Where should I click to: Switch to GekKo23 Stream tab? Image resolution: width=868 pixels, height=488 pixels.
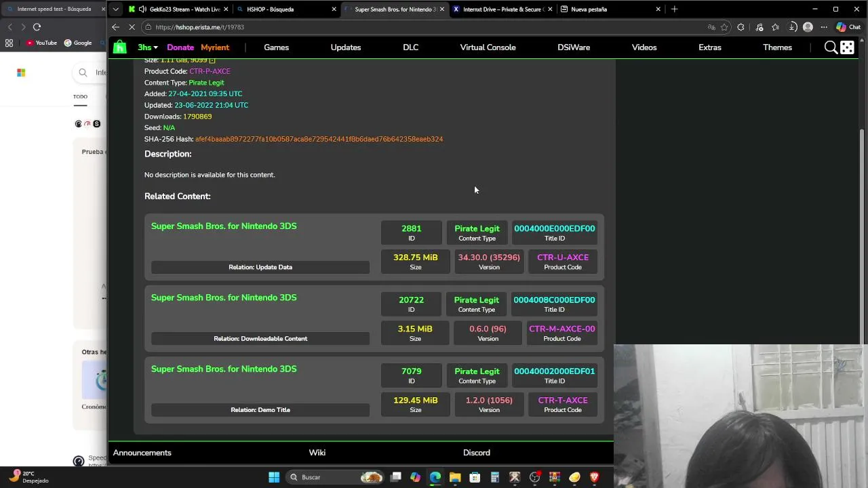178,9
